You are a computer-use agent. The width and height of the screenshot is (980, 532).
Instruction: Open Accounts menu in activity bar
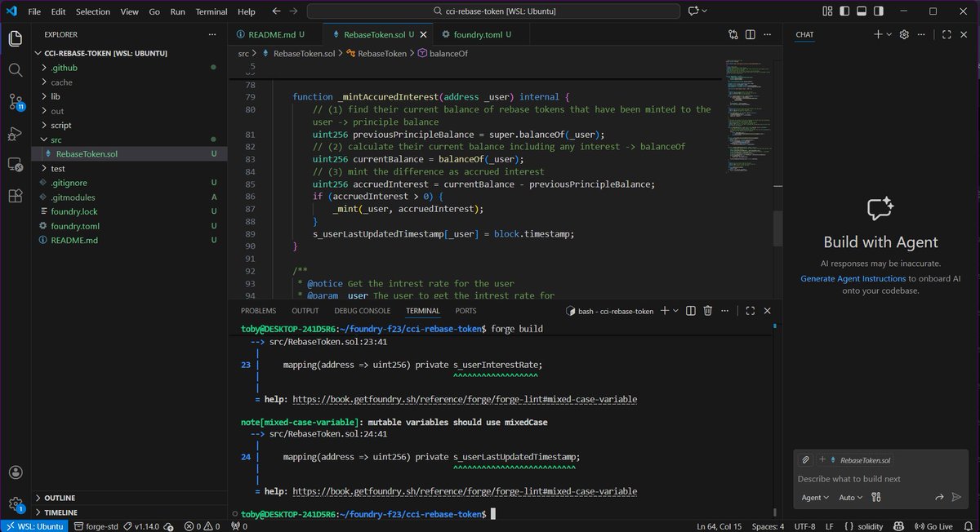point(16,472)
